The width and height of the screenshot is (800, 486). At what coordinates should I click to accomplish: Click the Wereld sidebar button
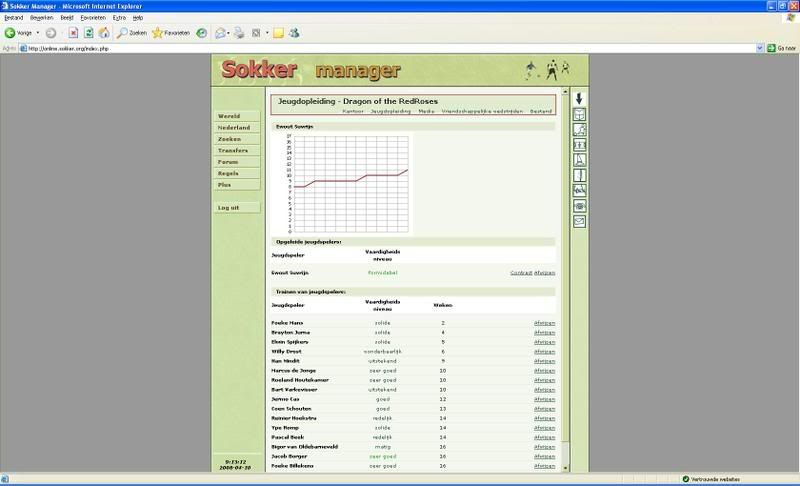(x=237, y=116)
